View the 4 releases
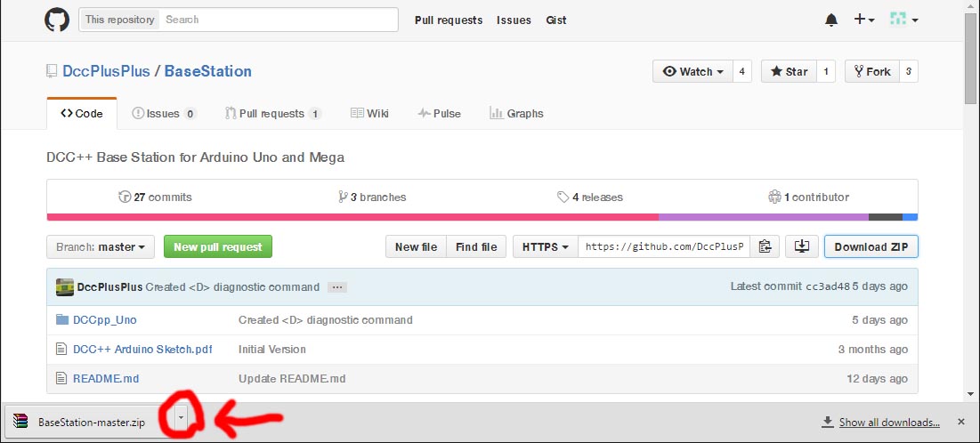Screen dimensions: 980x443 (590, 197)
